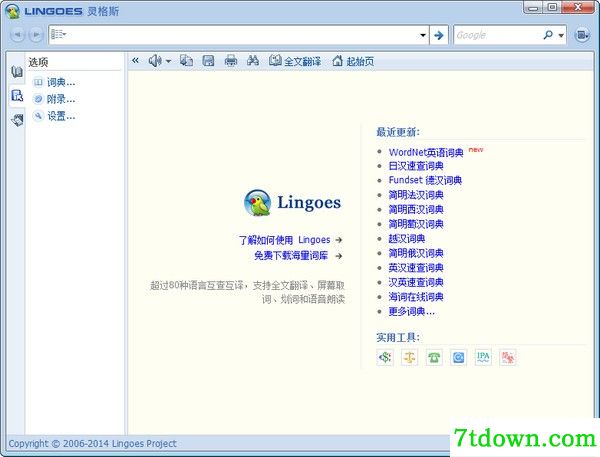Click the parrot app icon in title bar

tap(13, 11)
